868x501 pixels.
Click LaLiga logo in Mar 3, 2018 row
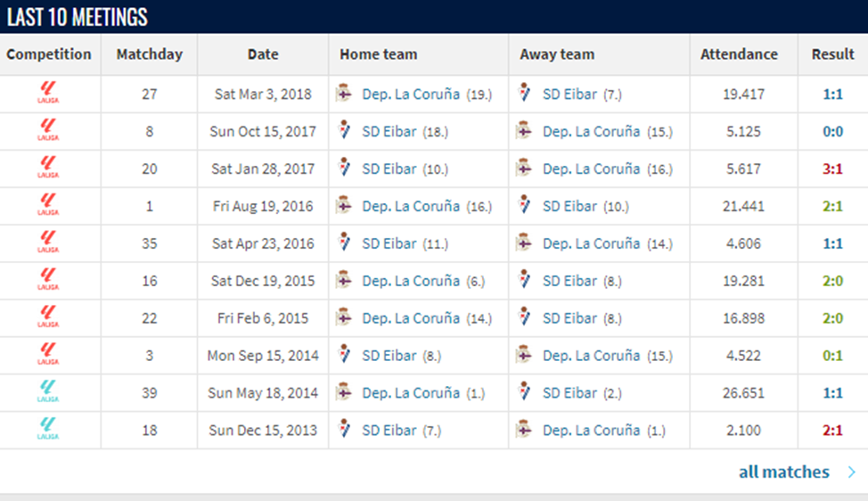pyautogui.click(x=49, y=94)
